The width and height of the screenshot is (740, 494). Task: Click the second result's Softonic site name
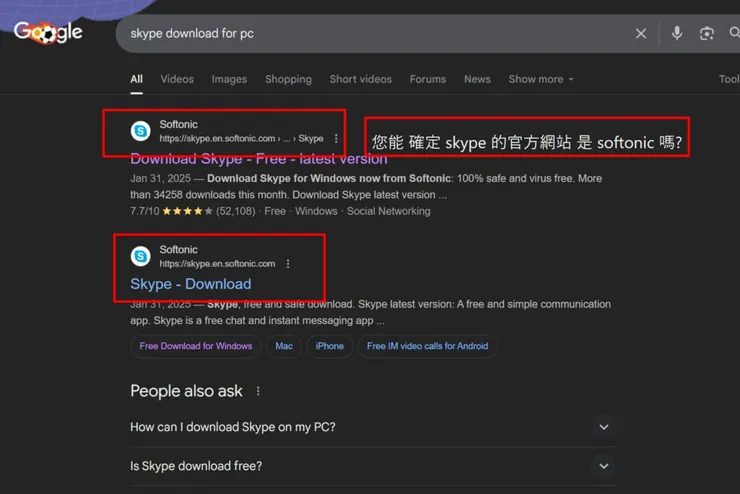pos(178,250)
